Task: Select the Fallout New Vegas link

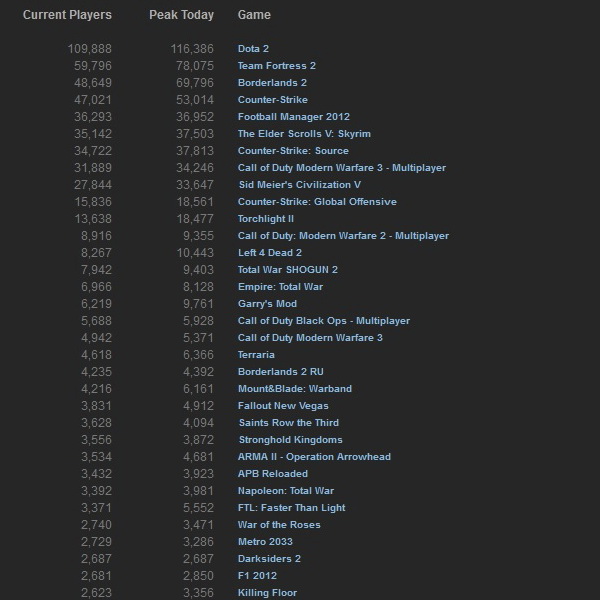Action: point(283,406)
